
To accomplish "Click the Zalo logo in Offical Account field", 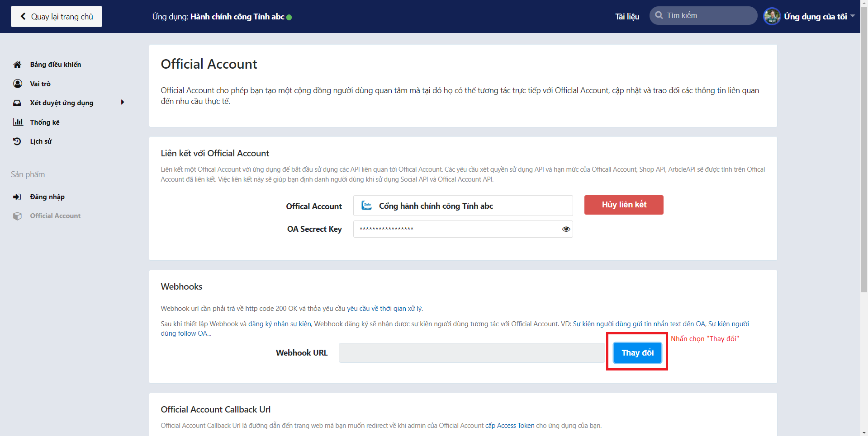I will point(366,206).
